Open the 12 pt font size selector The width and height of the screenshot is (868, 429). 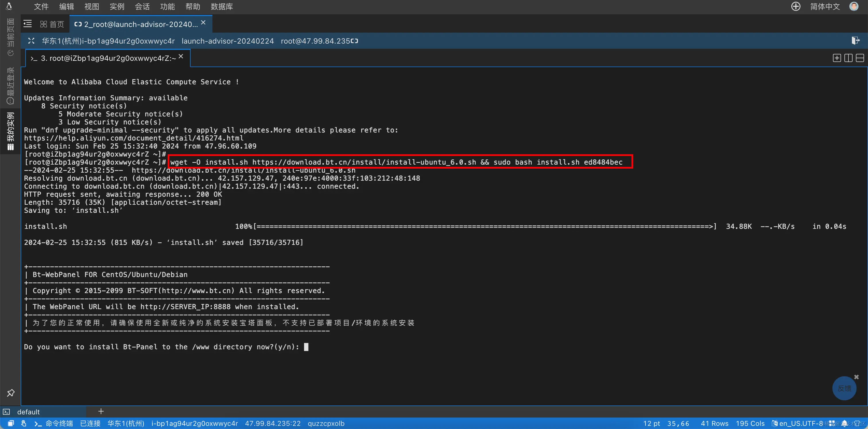pyautogui.click(x=651, y=423)
